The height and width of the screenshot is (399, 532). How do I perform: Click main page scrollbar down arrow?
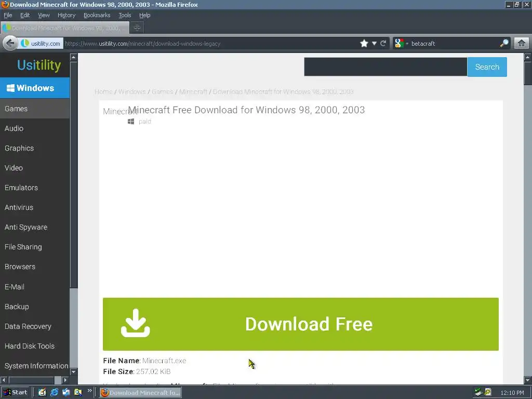point(528,380)
